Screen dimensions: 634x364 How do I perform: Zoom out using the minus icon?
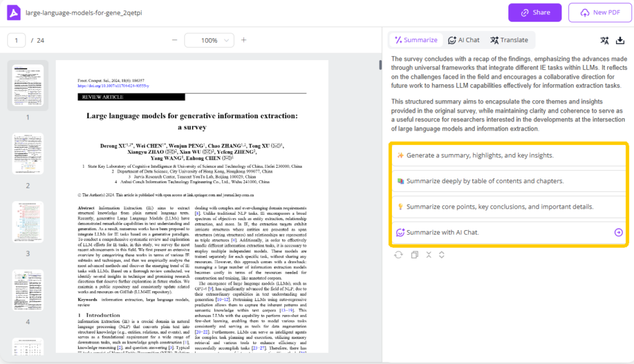click(174, 40)
